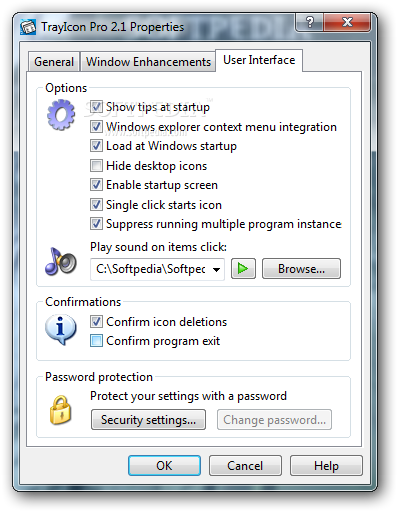Click the Help button

(326, 466)
